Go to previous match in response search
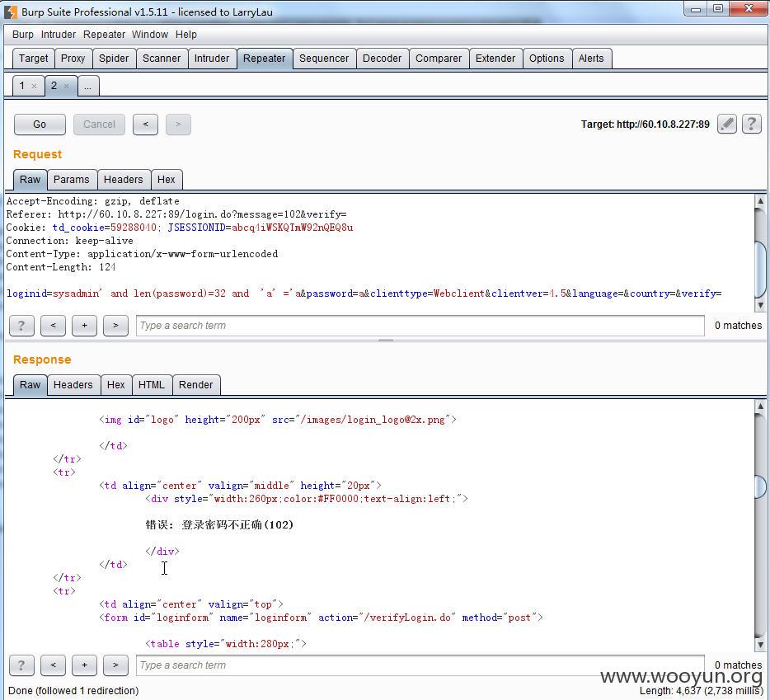This screenshot has height=700, width=770. click(53, 665)
